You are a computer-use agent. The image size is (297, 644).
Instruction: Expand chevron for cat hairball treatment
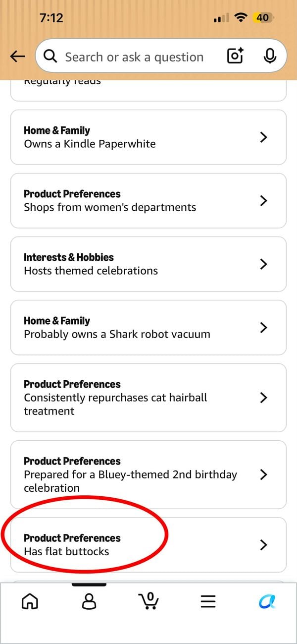pos(264,398)
